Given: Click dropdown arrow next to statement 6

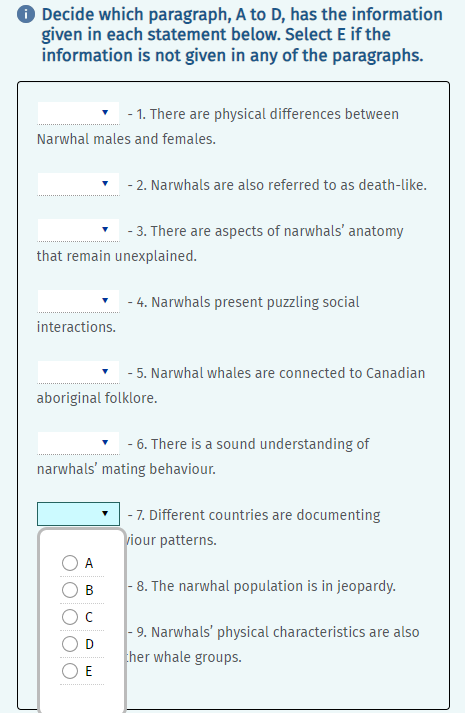Looking at the screenshot, I should [105, 442].
